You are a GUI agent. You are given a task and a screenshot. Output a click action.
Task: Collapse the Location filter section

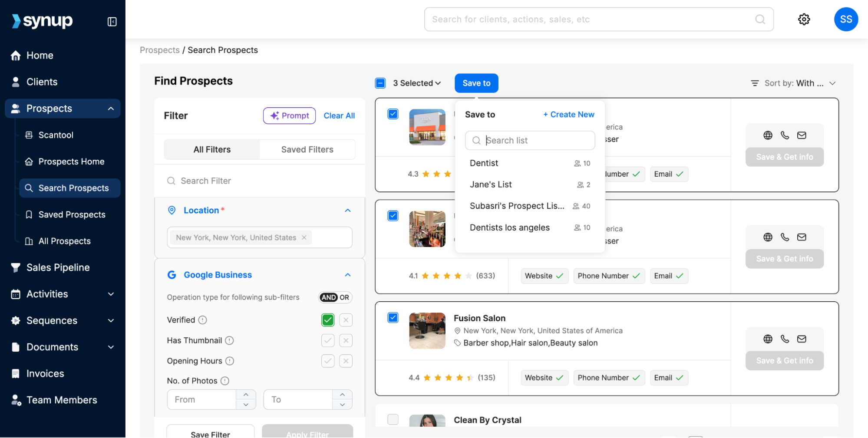[348, 211]
